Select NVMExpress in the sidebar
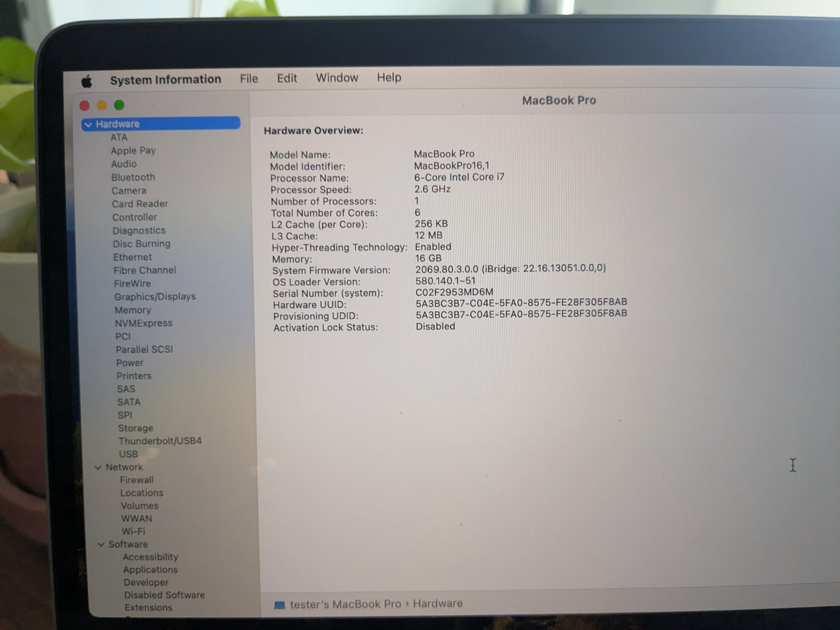The image size is (840, 630). click(x=144, y=323)
